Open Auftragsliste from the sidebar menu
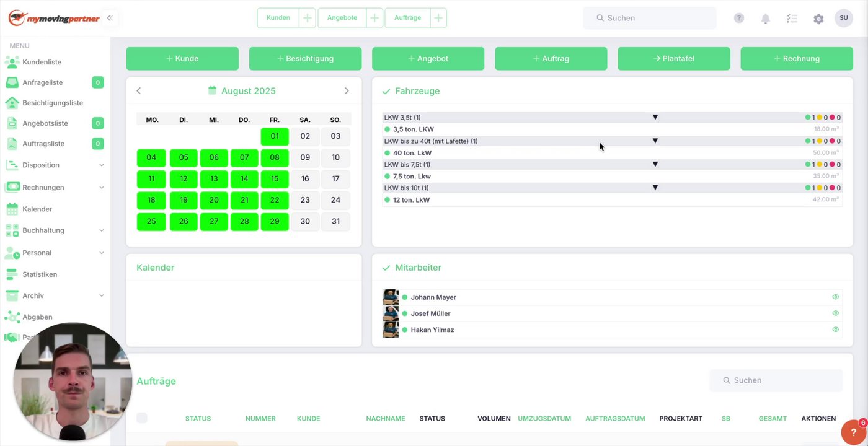This screenshot has height=446, width=868. [x=43, y=144]
